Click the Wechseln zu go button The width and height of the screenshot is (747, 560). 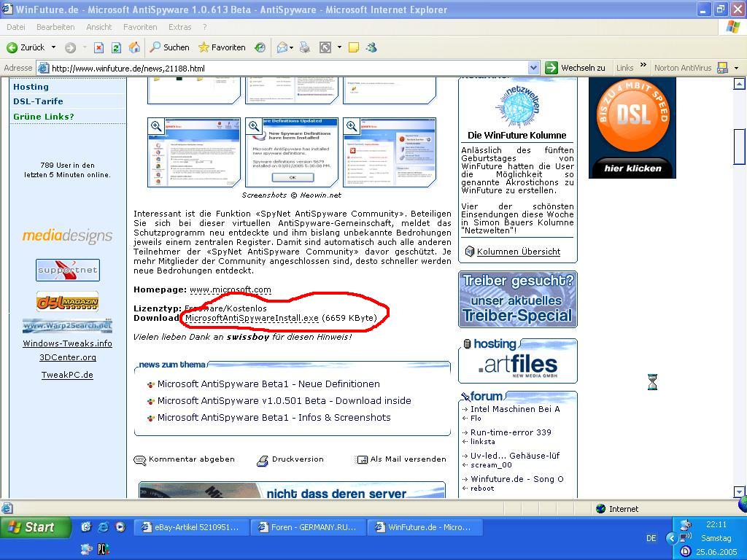pos(576,68)
